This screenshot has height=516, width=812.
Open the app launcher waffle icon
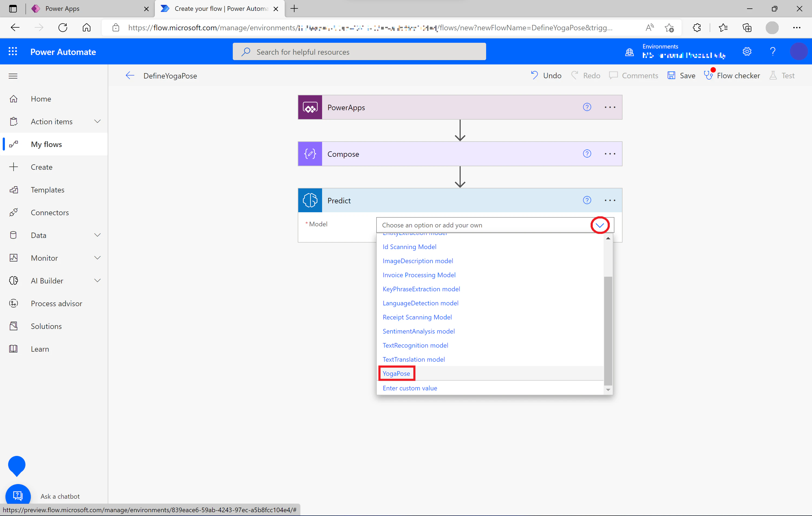[13, 52]
